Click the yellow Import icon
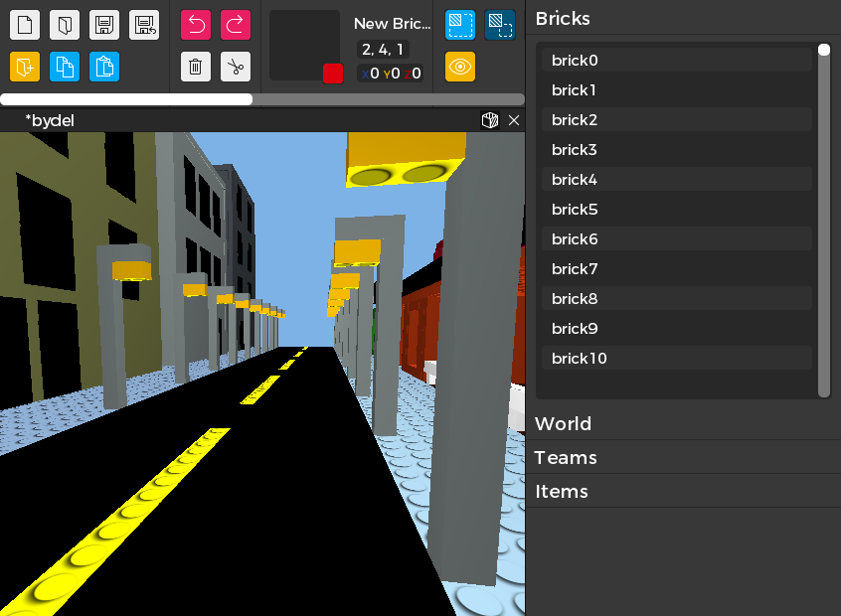 pos(25,67)
